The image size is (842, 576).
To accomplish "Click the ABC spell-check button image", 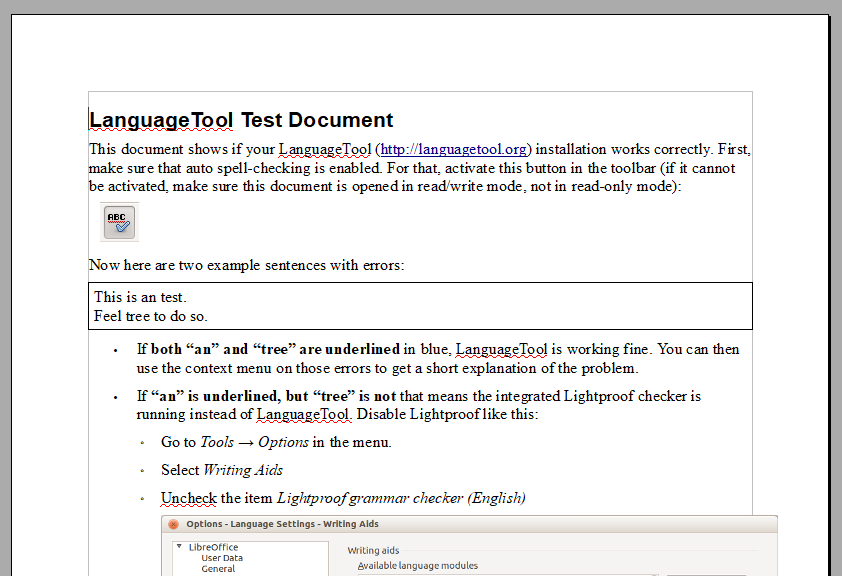I will 119,222.
